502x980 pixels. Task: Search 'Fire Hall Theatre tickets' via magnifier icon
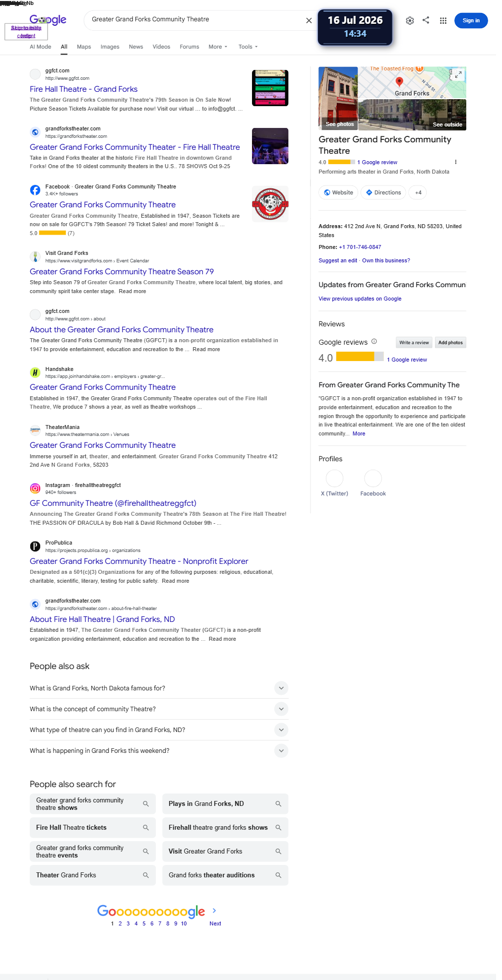pos(146,828)
